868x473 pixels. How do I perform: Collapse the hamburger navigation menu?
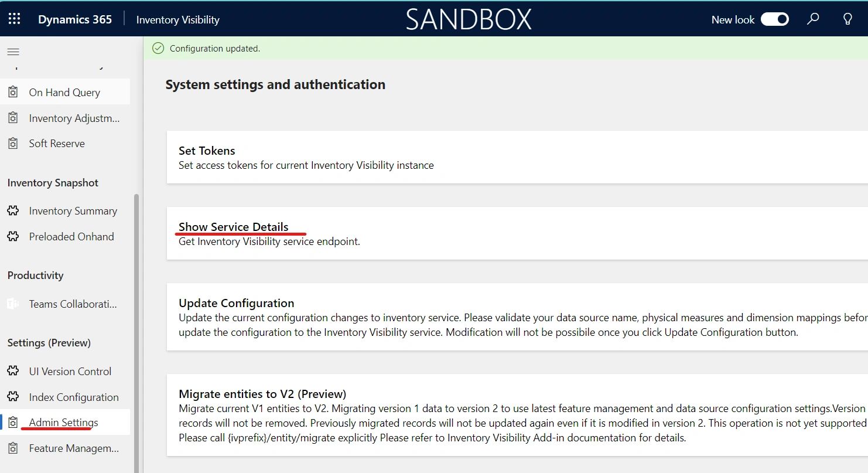[13, 52]
